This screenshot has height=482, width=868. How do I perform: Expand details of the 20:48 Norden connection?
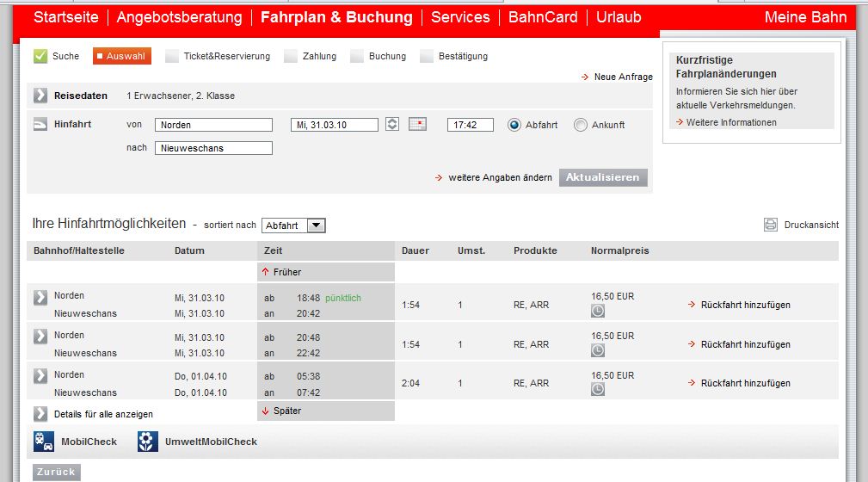[x=40, y=337]
